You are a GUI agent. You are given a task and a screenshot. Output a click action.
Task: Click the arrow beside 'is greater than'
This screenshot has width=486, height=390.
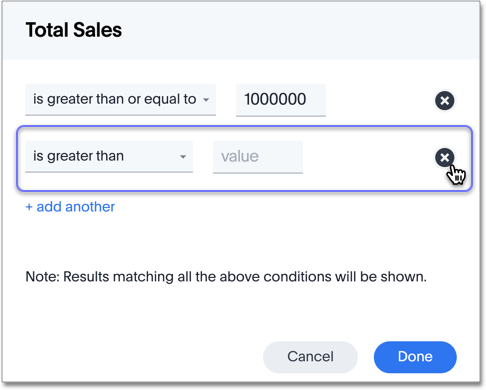pos(183,157)
